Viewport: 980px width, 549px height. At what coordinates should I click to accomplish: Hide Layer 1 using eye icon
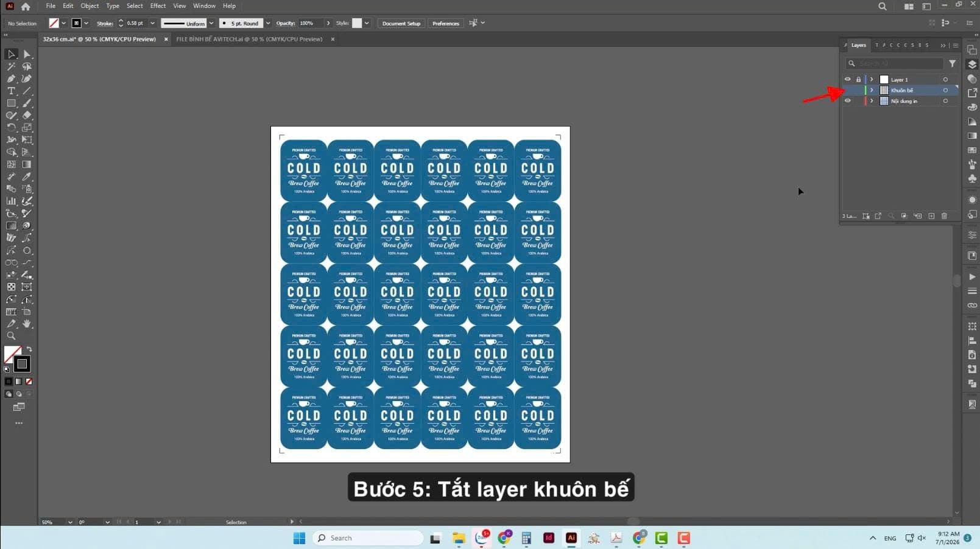[x=847, y=79]
